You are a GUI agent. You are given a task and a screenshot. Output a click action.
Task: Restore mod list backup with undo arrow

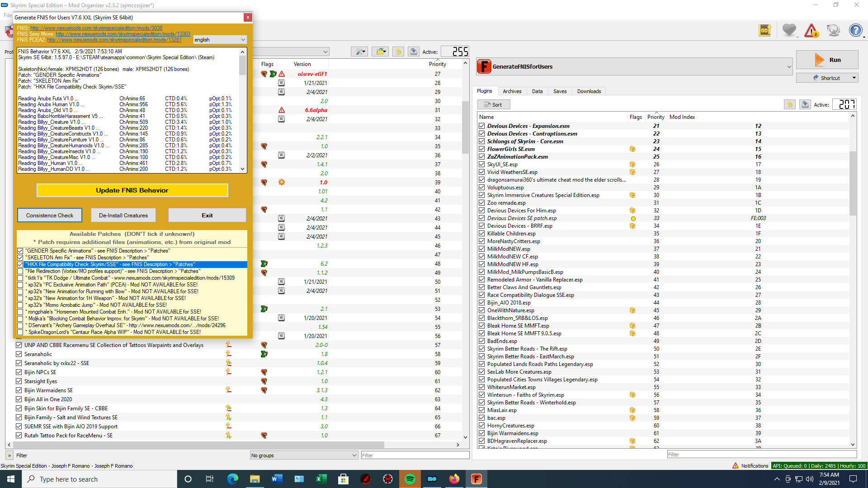398,52
